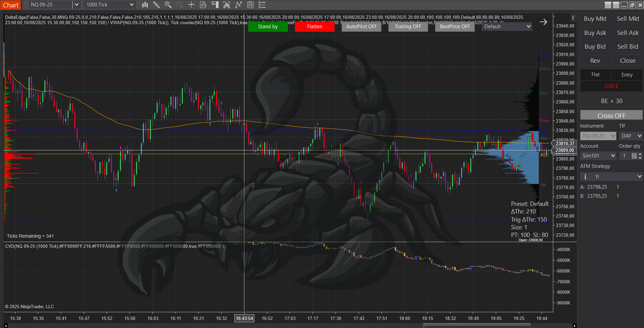Click the Buy Bid button

595,46
